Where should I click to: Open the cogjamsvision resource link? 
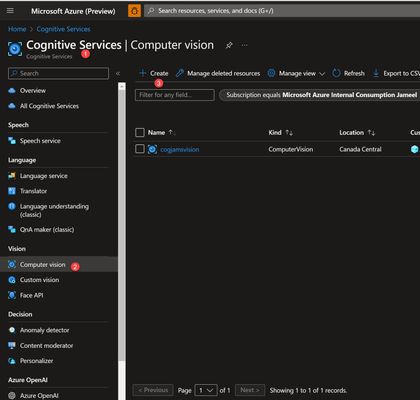pos(180,150)
